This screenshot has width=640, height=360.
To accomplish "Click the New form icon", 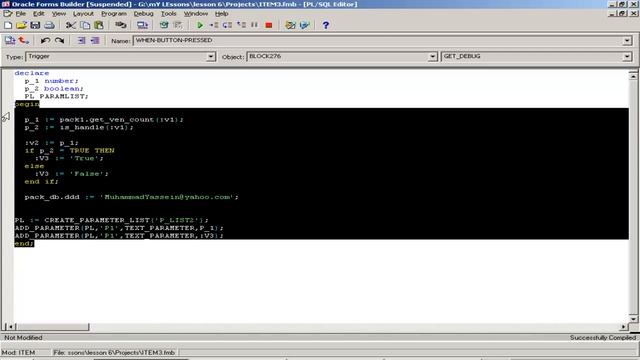I will click(8, 25).
